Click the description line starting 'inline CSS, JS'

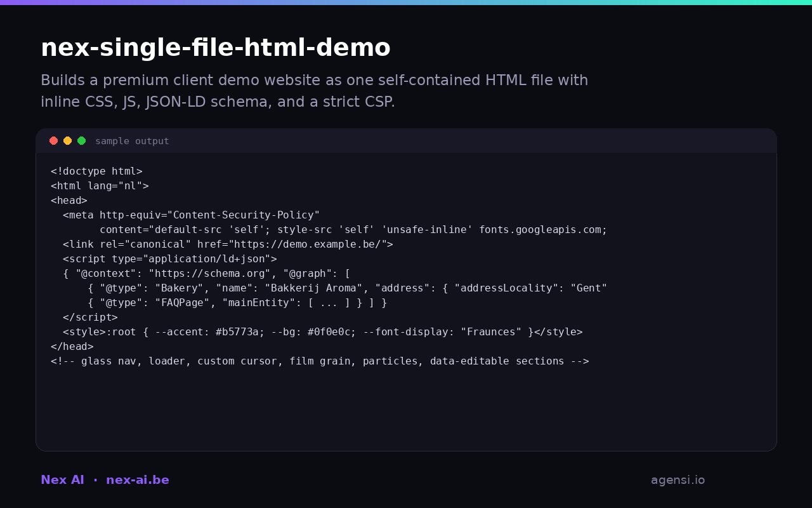[x=218, y=102]
